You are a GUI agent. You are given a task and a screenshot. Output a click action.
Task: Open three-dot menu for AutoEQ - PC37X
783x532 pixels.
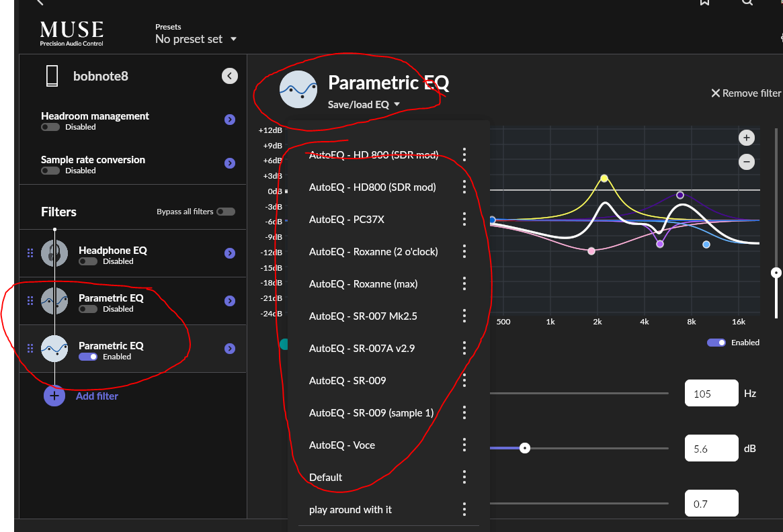pos(464,220)
